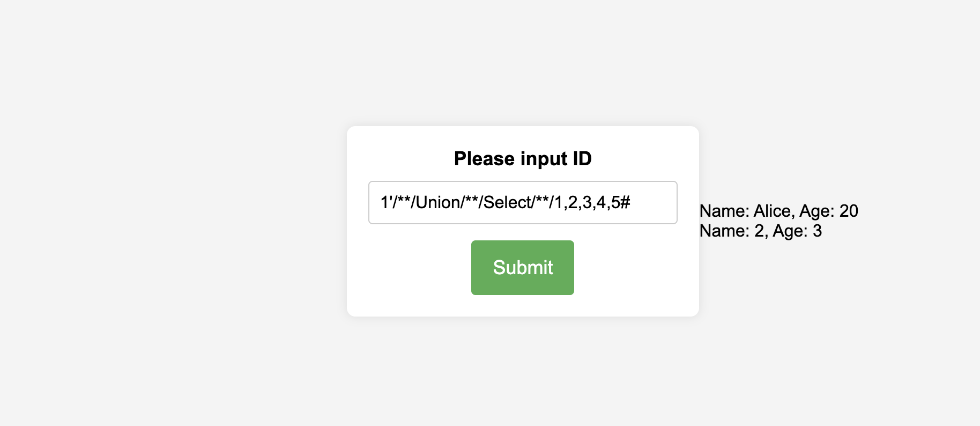Click the name "Alice" in the results

771,211
